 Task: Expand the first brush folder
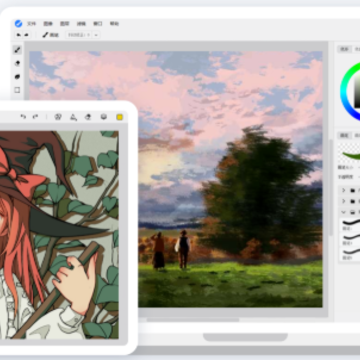[343, 190]
